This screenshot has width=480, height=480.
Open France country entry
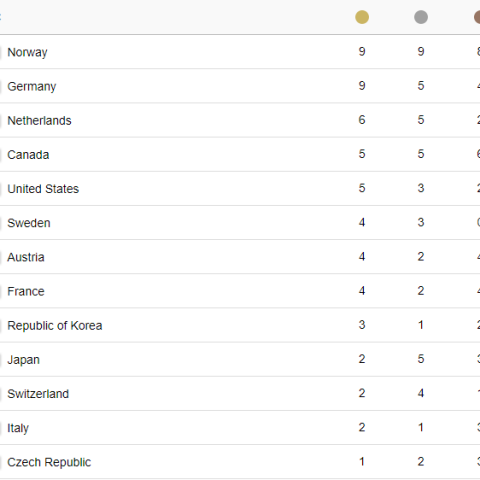tap(26, 291)
